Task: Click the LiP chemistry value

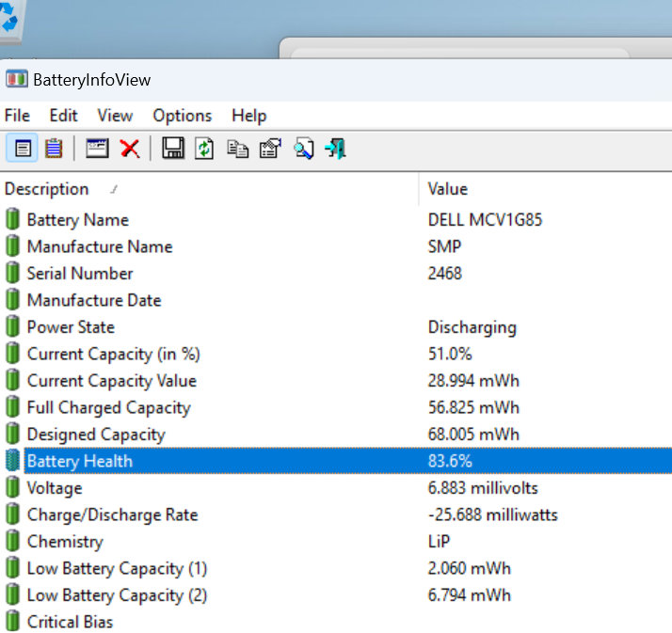Action: (439, 542)
